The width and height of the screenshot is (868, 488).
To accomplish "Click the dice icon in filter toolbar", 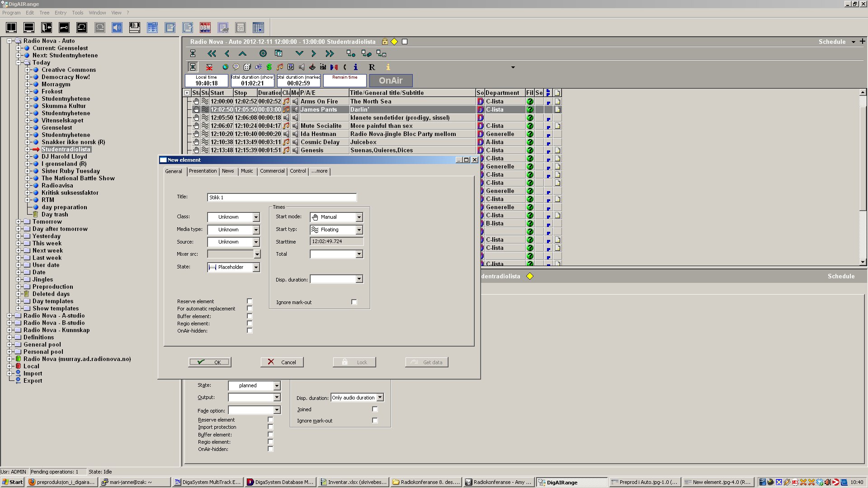I will [x=247, y=67].
